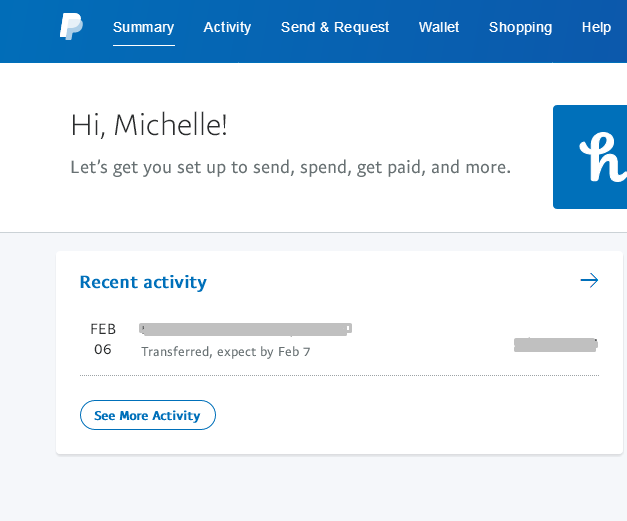Open the Honey promo tile
The image size is (627, 521).
(x=590, y=157)
